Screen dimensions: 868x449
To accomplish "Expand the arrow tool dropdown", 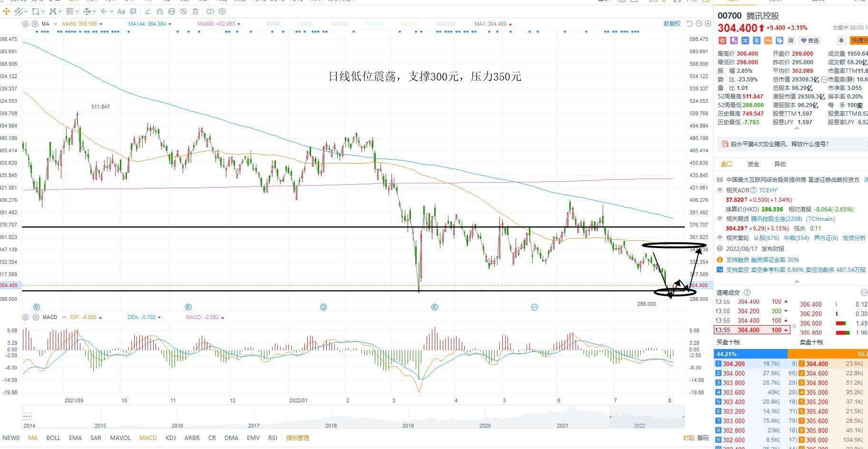I will (111, 11).
